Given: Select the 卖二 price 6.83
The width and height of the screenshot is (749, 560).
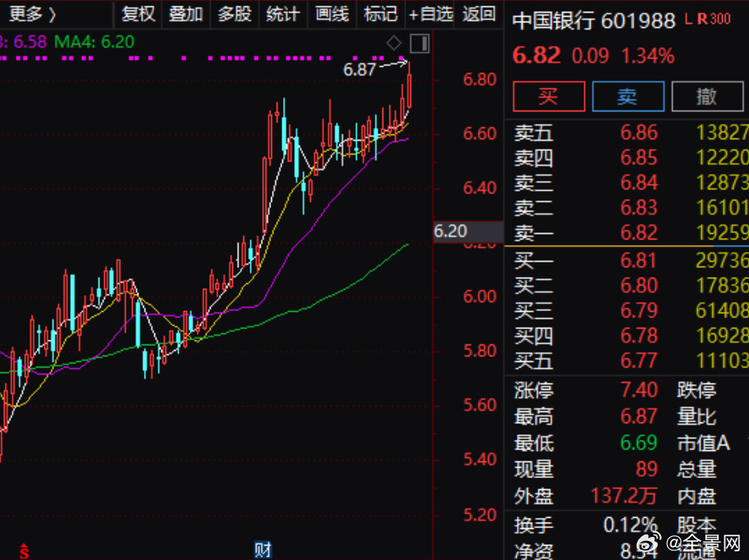Looking at the screenshot, I should (x=638, y=208).
